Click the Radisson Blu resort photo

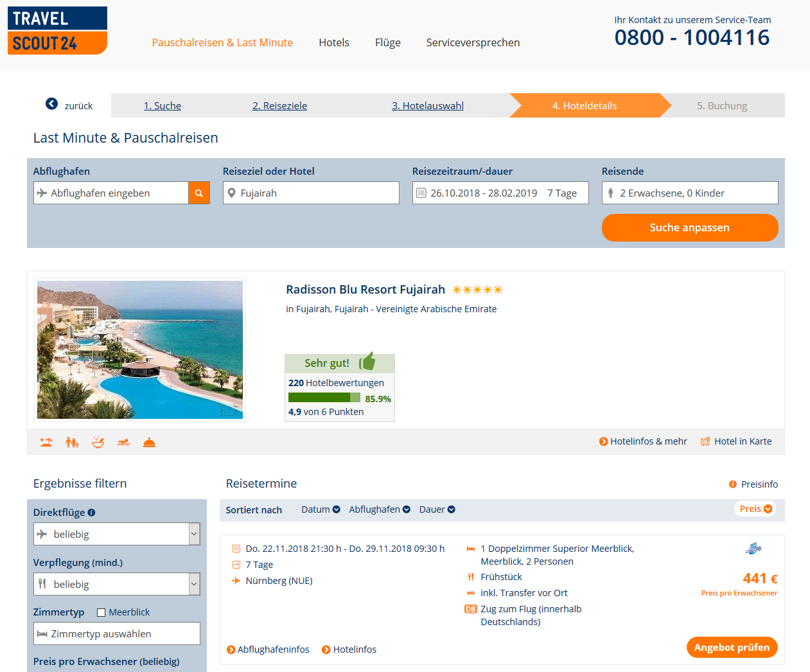(140, 349)
